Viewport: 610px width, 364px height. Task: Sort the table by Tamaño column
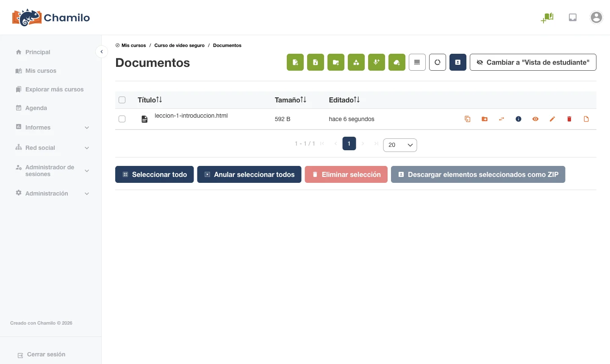point(290,100)
